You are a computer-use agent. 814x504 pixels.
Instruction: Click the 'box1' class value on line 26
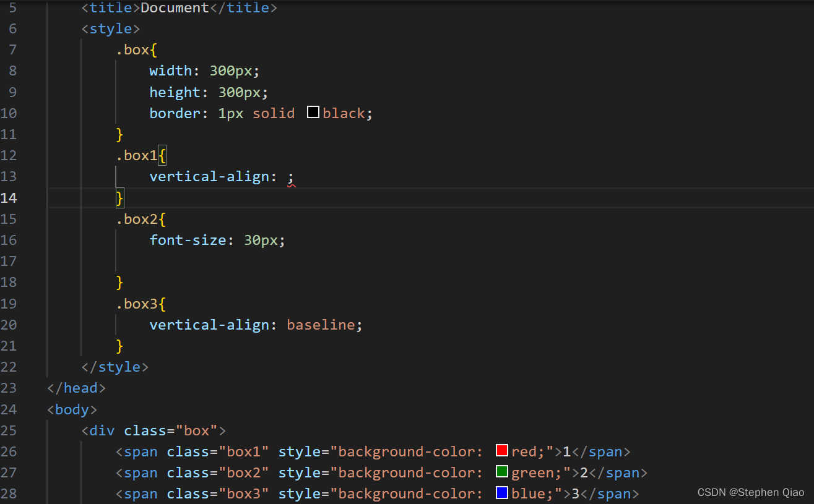[244, 451]
